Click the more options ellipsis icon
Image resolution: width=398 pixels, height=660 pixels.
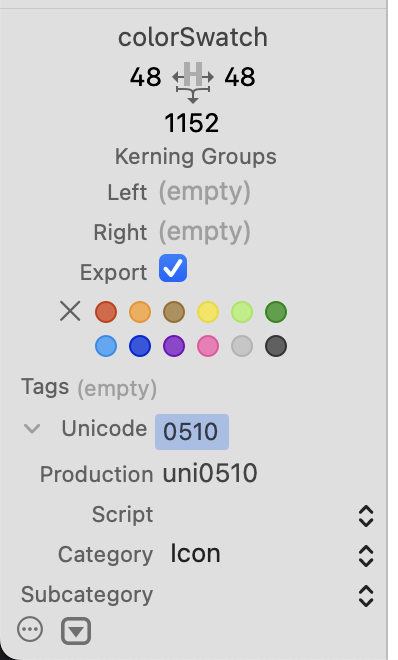pyautogui.click(x=30, y=630)
